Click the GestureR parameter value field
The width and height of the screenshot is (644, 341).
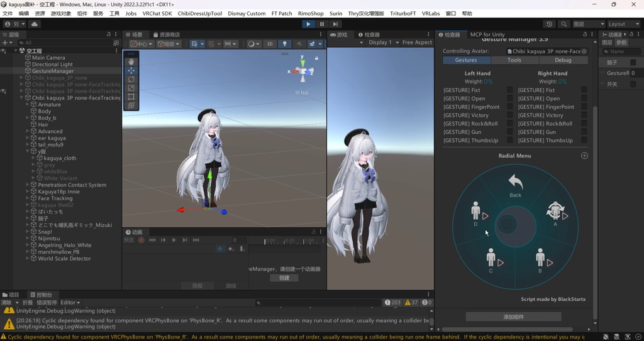click(x=635, y=73)
